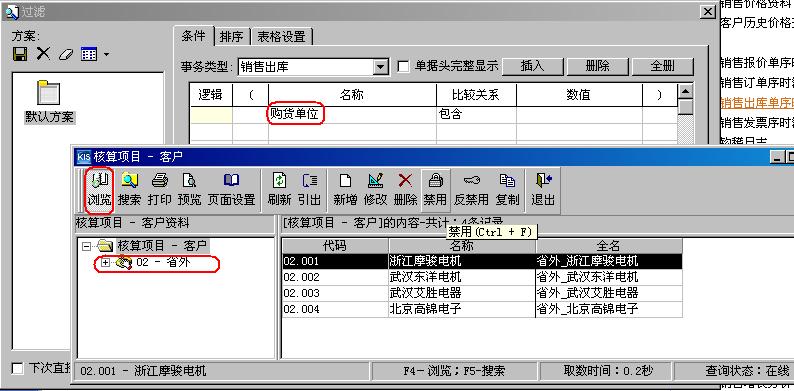Click the 引出 export icon
This screenshot has width=794, height=391.
pyautogui.click(x=309, y=189)
